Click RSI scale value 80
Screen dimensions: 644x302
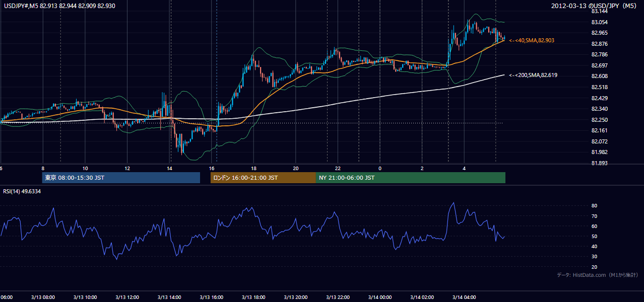[594, 206]
